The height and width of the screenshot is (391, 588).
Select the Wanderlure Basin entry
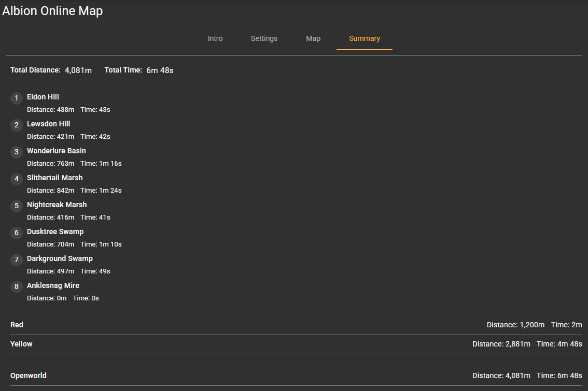57,151
